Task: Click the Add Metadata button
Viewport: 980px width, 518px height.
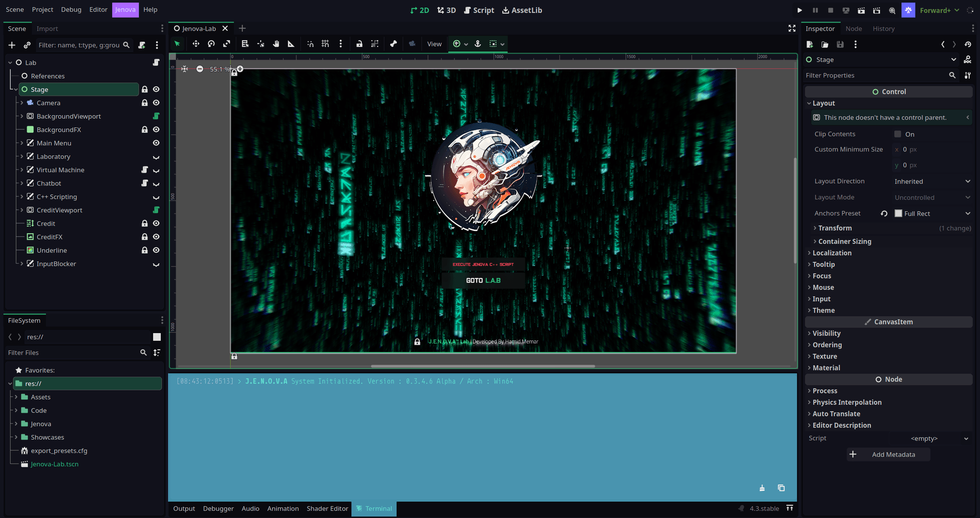Action: click(x=889, y=454)
